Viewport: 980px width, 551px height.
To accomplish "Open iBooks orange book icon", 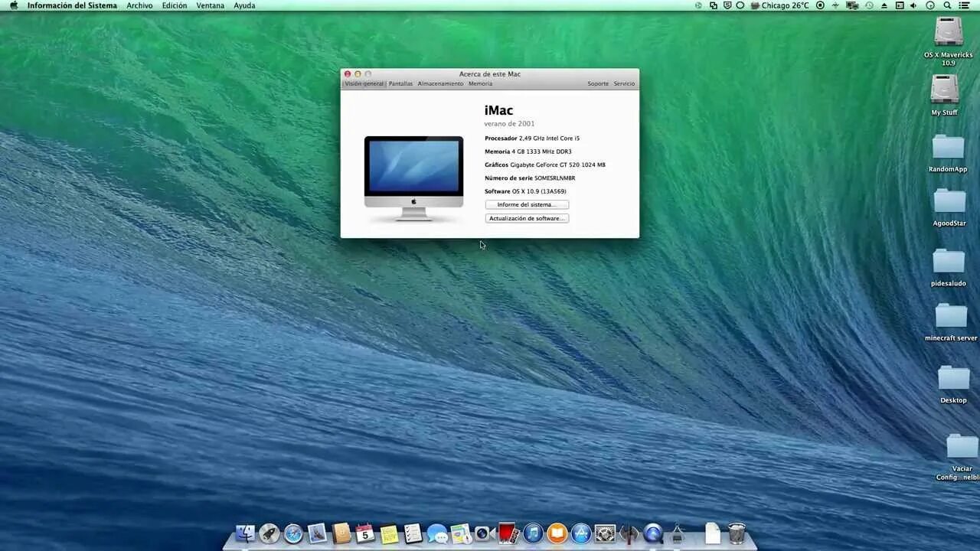I will click(557, 533).
